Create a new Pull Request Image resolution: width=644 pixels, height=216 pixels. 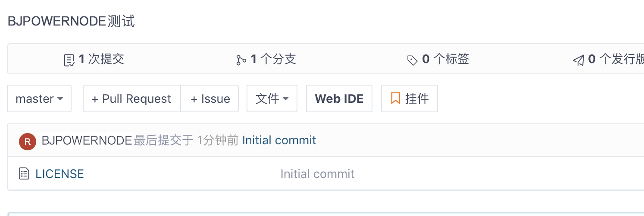pyautogui.click(x=131, y=99)
